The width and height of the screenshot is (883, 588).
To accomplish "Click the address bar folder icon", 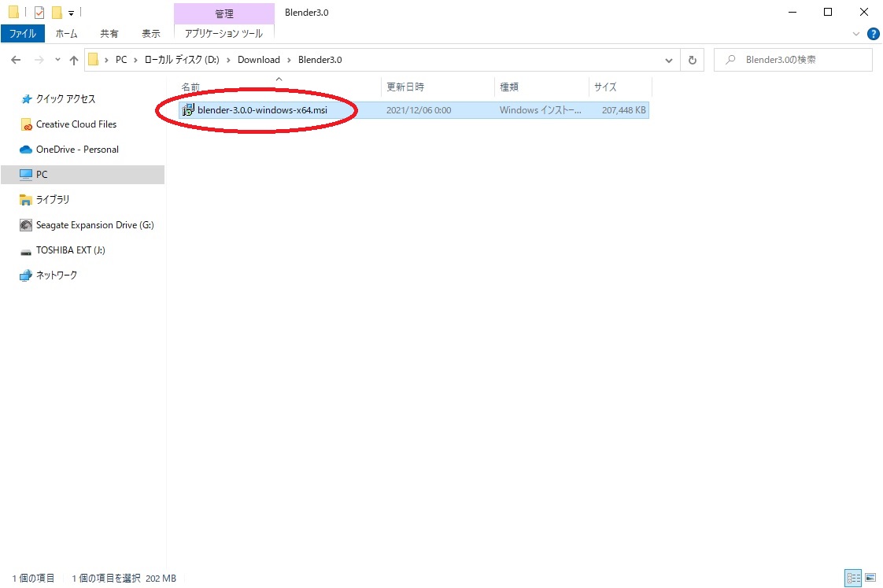I will (x=94, y=60).
